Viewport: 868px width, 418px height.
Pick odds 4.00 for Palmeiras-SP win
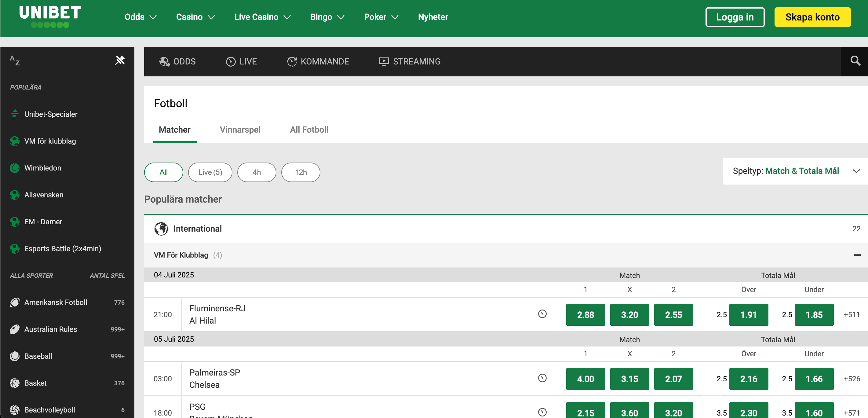pos(585,379)
